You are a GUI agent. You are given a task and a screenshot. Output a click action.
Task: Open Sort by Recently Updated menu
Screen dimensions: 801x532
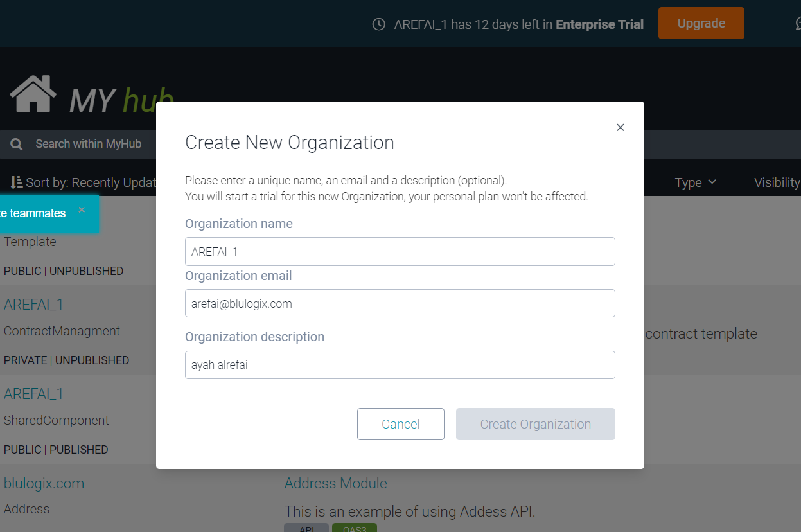click(90, 182)
